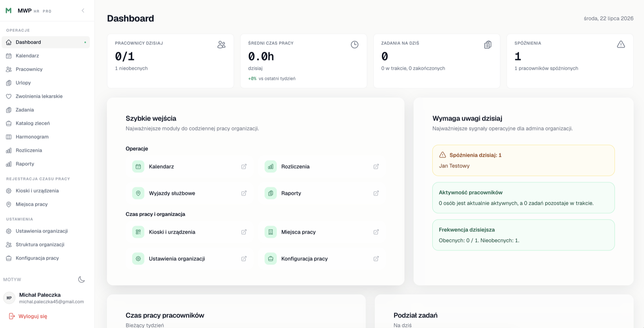Viewport: 644px width, 328px height.
Task: Click the clock icon in Średni czas pracy card
Action: 355,45
